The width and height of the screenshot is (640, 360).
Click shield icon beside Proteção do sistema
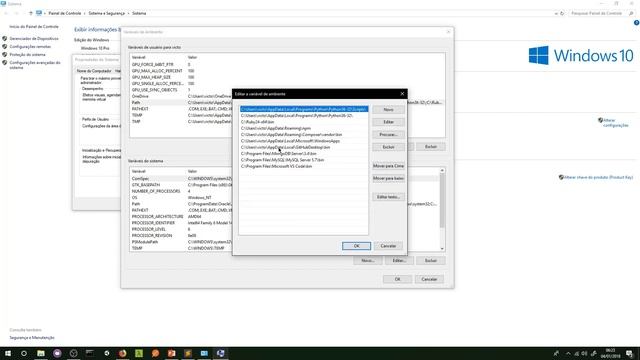point(4,54)
